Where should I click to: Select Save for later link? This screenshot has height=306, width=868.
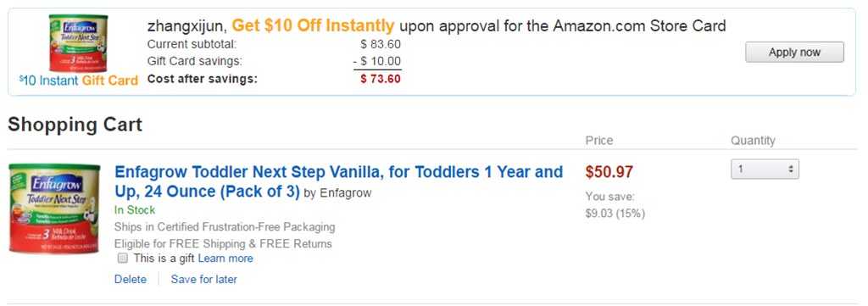[203, 280]
